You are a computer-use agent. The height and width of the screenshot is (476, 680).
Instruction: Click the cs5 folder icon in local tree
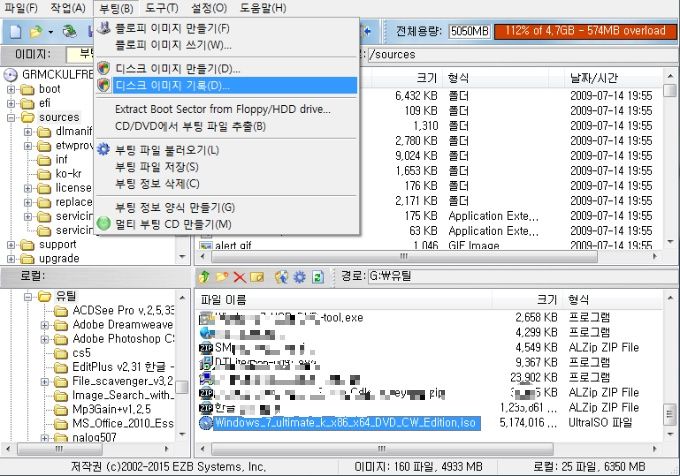[61, 353]
